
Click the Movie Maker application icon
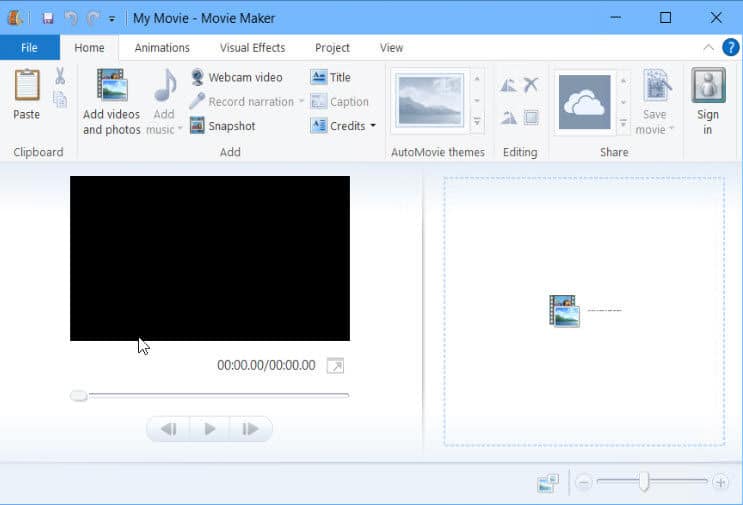[x=15, y=18]
